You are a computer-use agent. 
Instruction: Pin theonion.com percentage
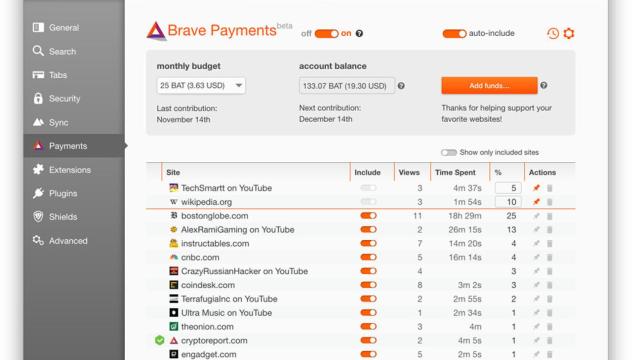[x=536, y=327]
